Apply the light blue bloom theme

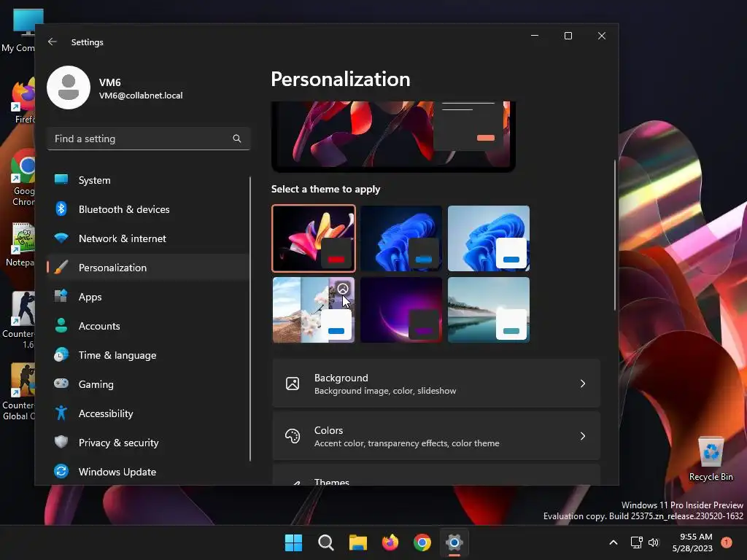(x=489, y=238)
